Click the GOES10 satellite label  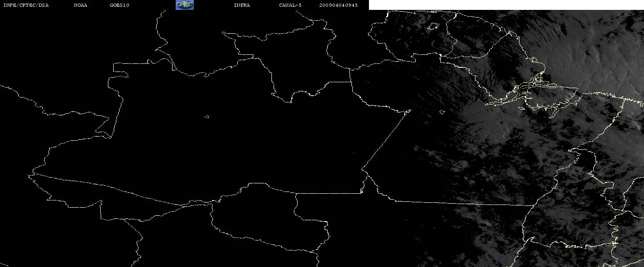point(120,5)
